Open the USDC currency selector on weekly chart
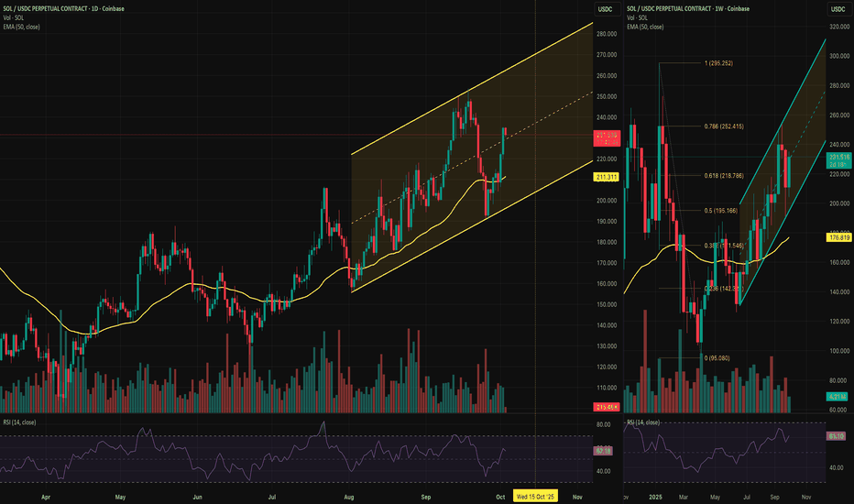 pos(838,9)
